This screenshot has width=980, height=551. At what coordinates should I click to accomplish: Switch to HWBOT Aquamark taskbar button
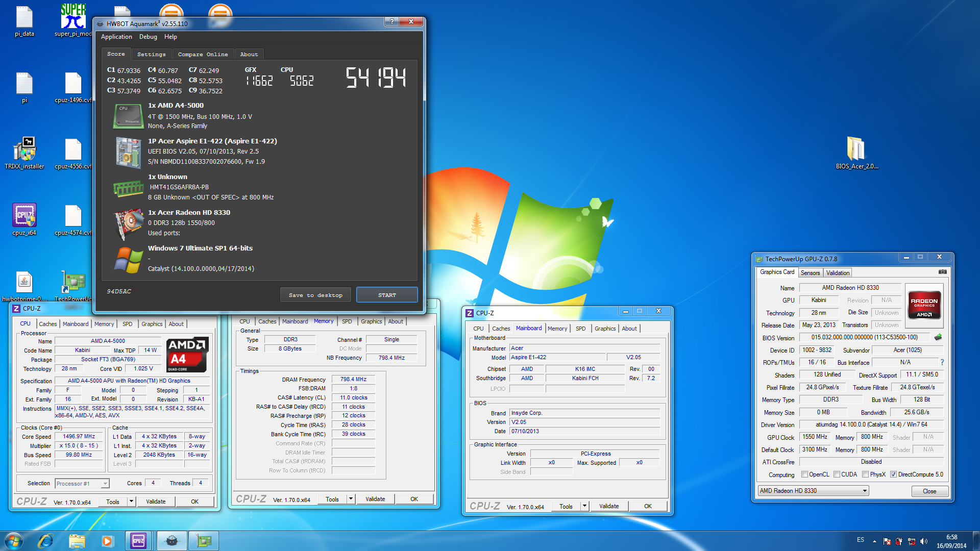(171, 541)
